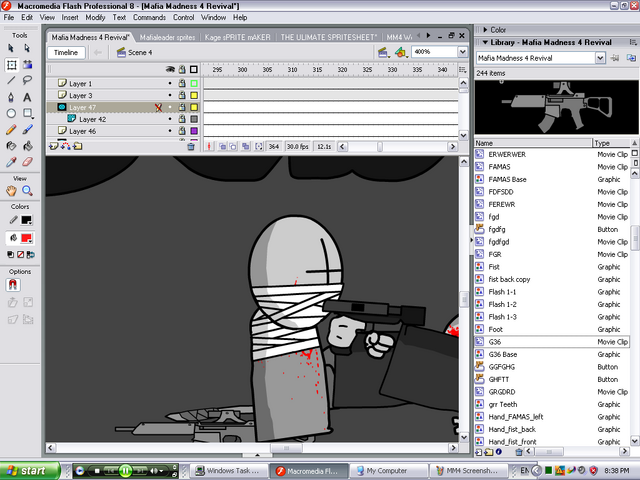This screenshot has height=480, width=640.
Task: Toggle the Snap to Objects magnet option
Action: click(x=13, y=285)
